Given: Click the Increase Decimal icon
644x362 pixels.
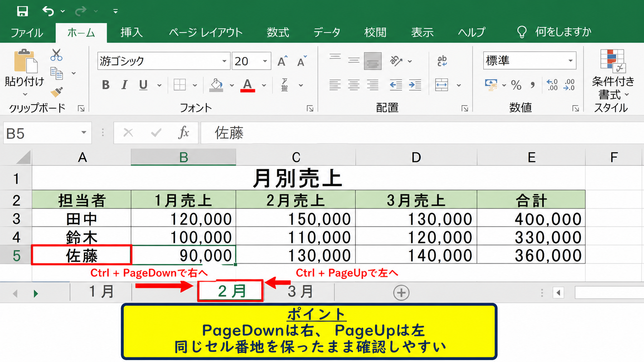Looking at the screenshot, I should point(552,85).
